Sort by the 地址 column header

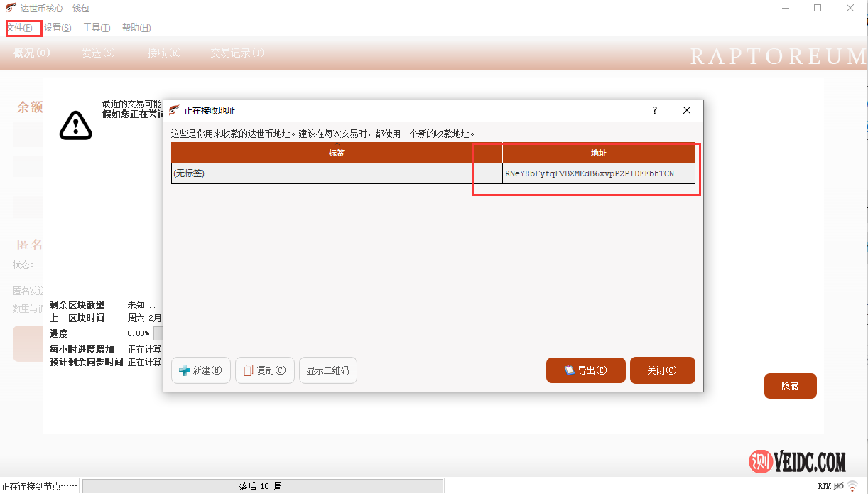599,153
